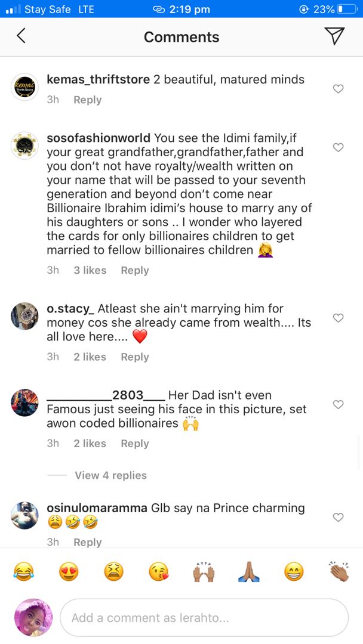
Task: Open o.stacy_'s profile picture
Action: pos(24,317)
